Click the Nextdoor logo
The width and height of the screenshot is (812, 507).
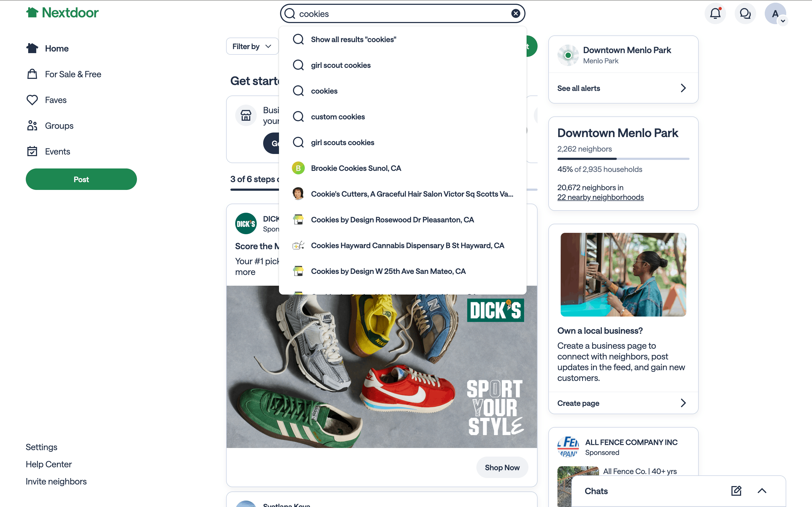pos(62,13)
